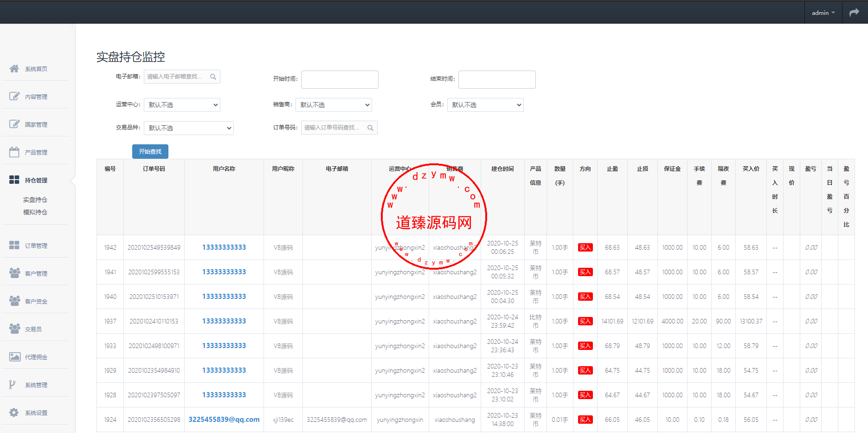
Task: Open the 交易品种 dropdown
Action: (x=189, y=128)
